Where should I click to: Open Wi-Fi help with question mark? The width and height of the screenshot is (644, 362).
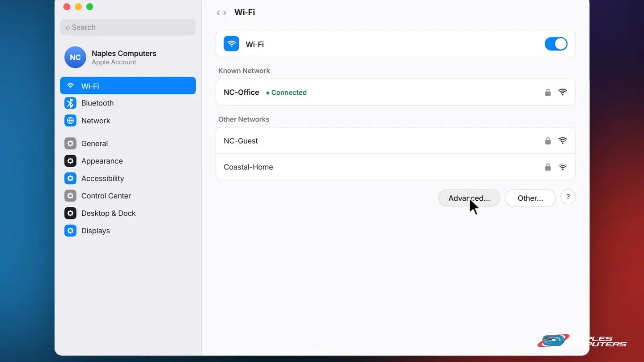coord(568,197)
